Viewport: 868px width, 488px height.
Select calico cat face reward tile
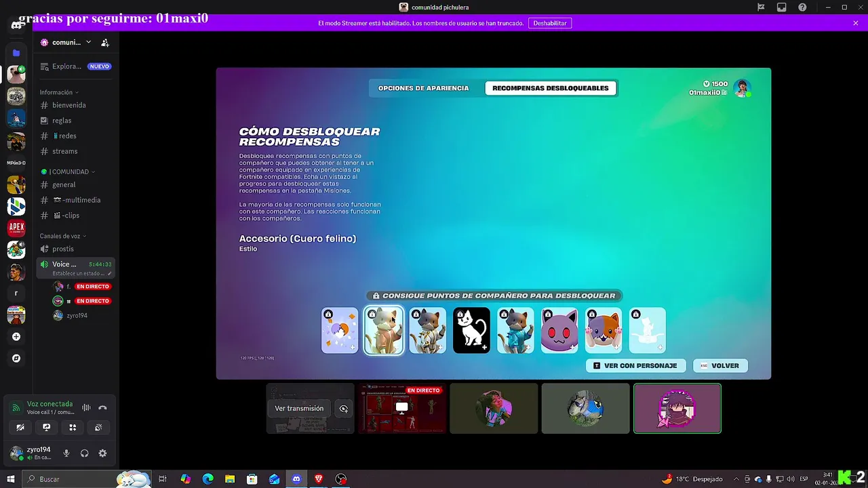604,331
